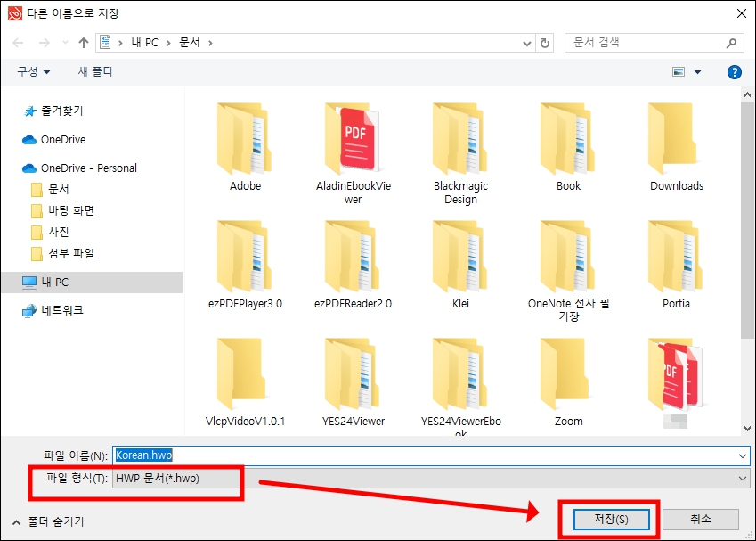The height and width of the screenshot is (541, 756).
Task: Select OneDrive in the sidebar
Action: click(54, 139)
